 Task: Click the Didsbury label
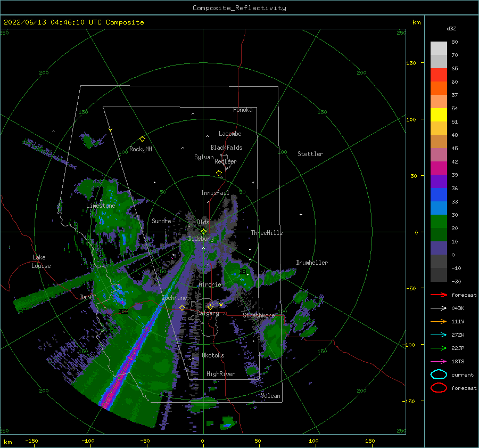(201, 239)
